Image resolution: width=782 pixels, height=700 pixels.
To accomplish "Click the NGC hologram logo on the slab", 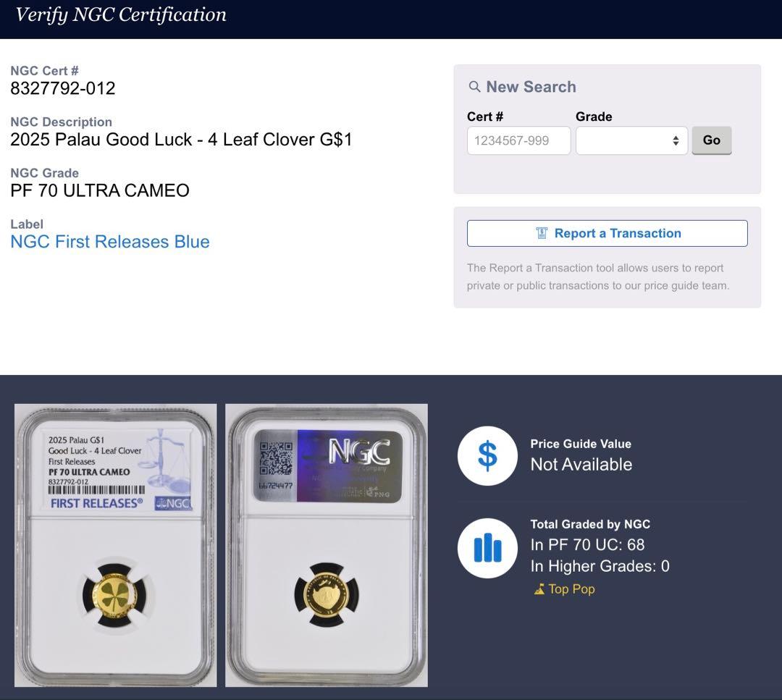I will (x=359, y=452).
